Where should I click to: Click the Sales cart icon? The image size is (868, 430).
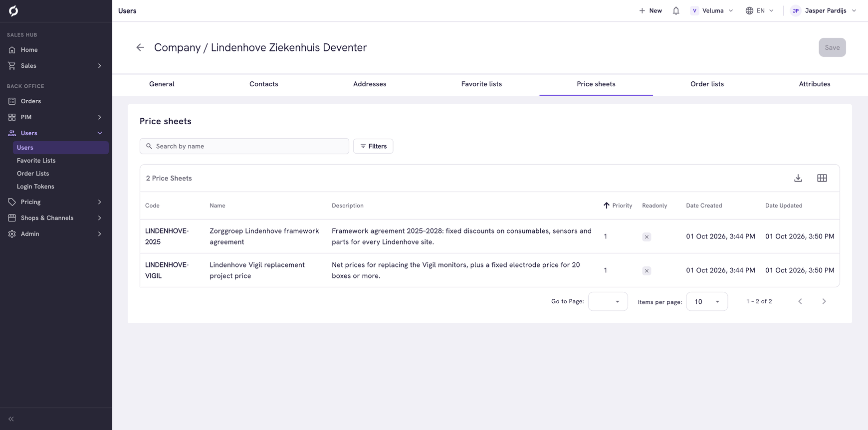coord(12,66)
